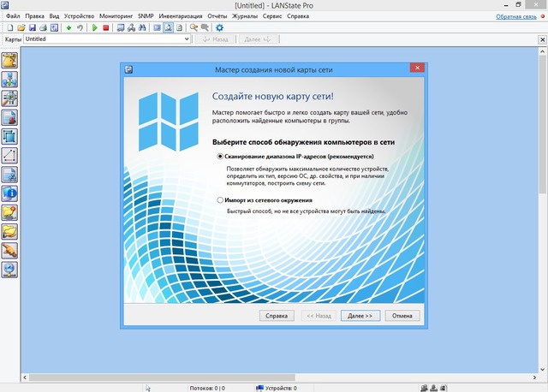Screen dimensions: 548x392
Task: Click the red Stop monitoring icon
Action: click(105, 27)
